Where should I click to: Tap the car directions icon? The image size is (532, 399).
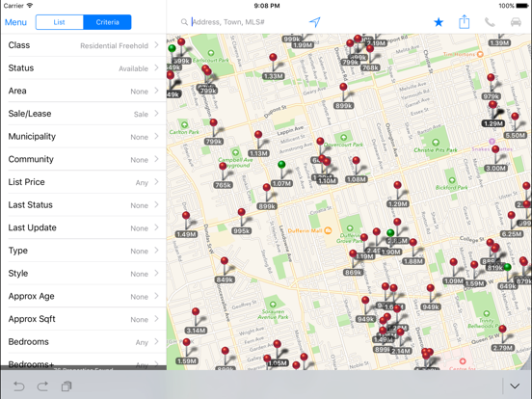(x=516, y=22)
